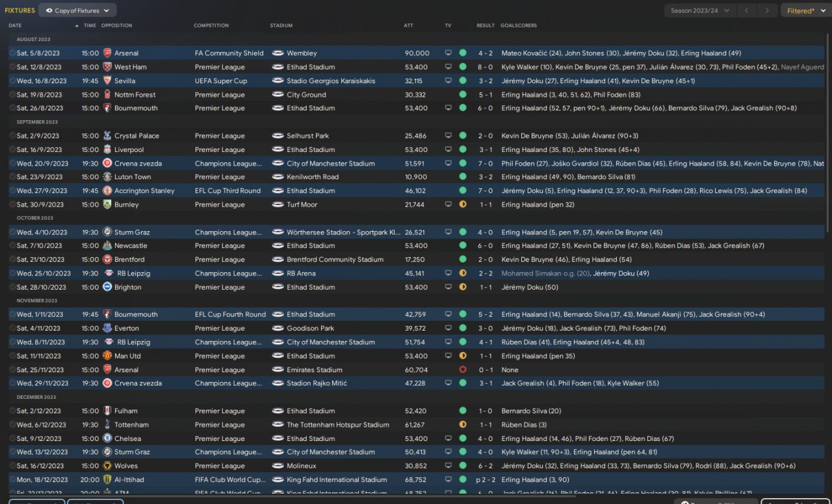
Task: Click the stadium icon beside Molineux
Action: pos(278,466)
